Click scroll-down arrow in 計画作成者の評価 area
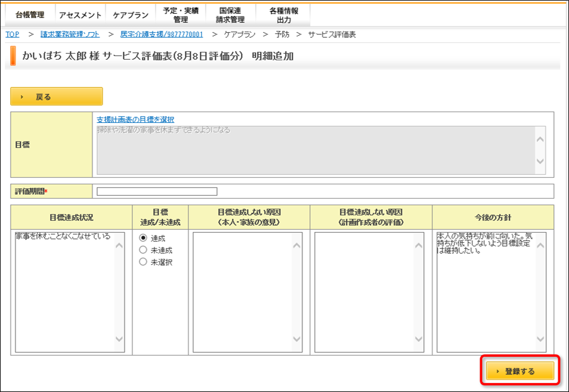 point(419,339)
